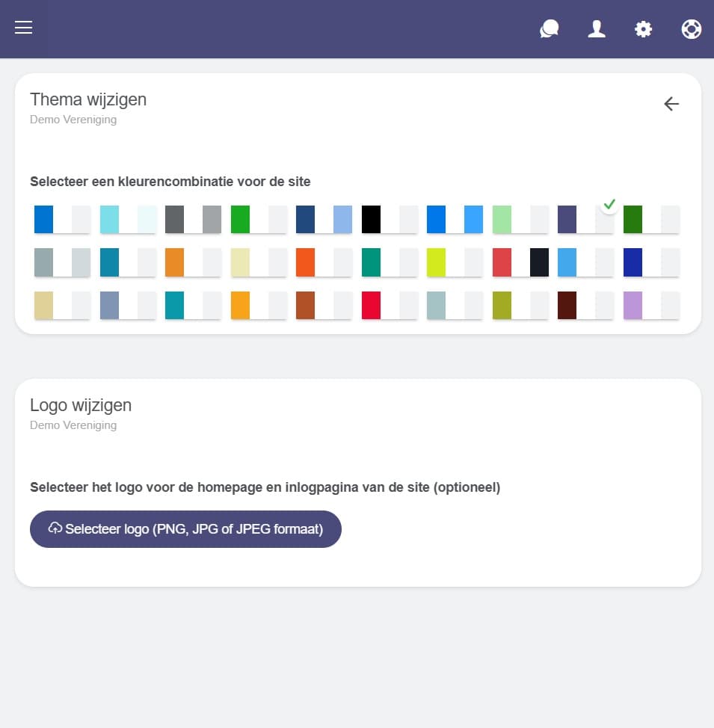Open the hamburger navigation menu

24,28
